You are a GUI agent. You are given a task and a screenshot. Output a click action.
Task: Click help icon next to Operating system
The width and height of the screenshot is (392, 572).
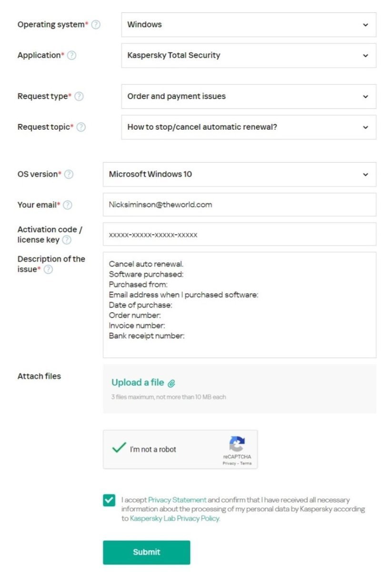(x=96, y=25)
